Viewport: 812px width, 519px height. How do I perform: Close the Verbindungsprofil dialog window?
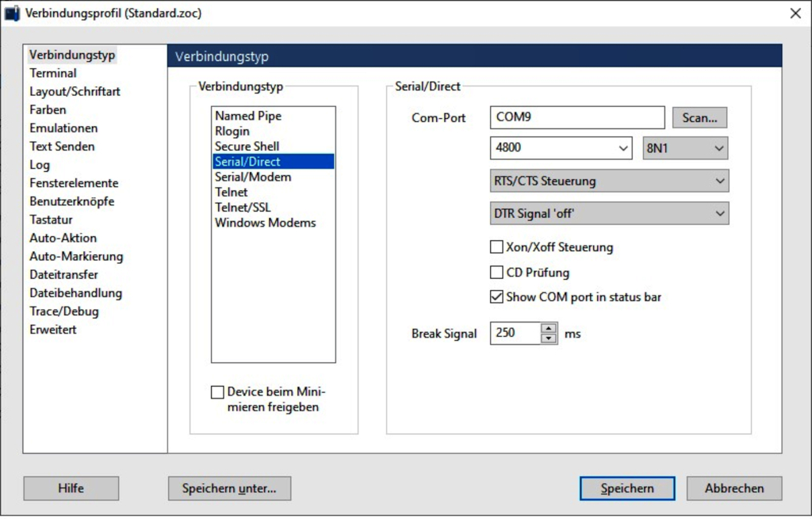[795, 13]
